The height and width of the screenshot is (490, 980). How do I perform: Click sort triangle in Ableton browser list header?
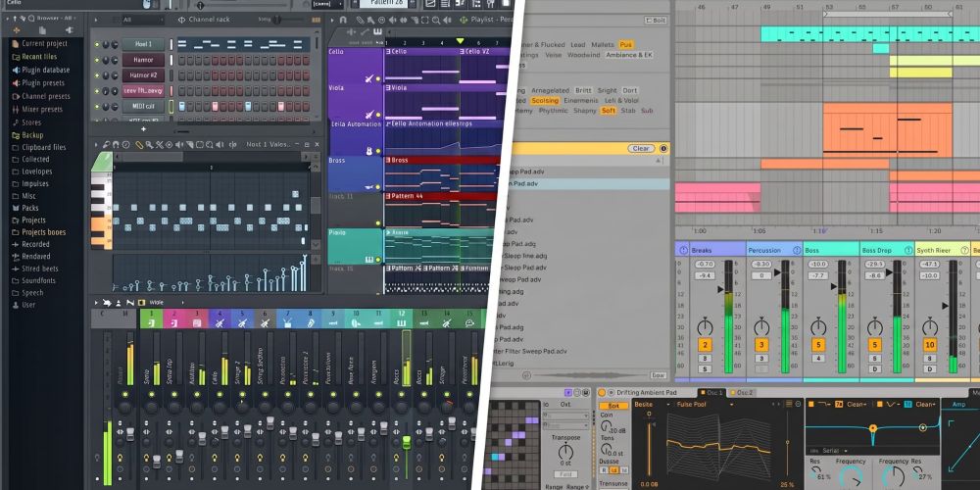pyautogui.click(x=658, y=160)
